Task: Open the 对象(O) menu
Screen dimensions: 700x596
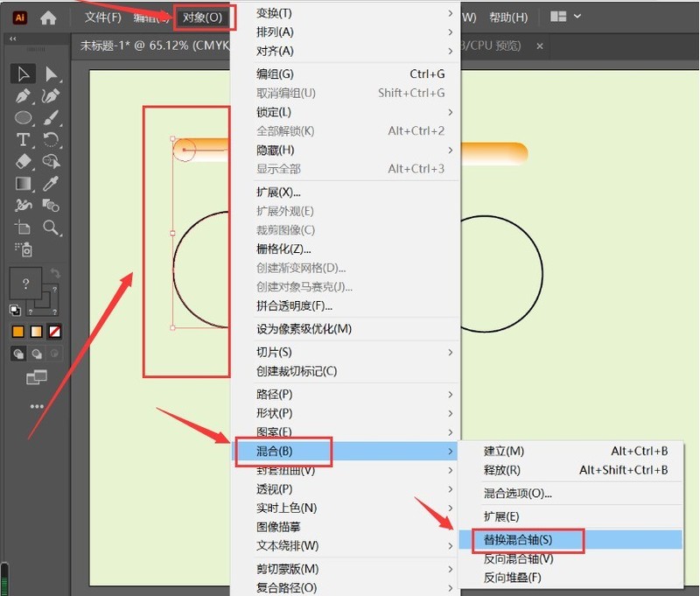Action: [x=202, y=18]
